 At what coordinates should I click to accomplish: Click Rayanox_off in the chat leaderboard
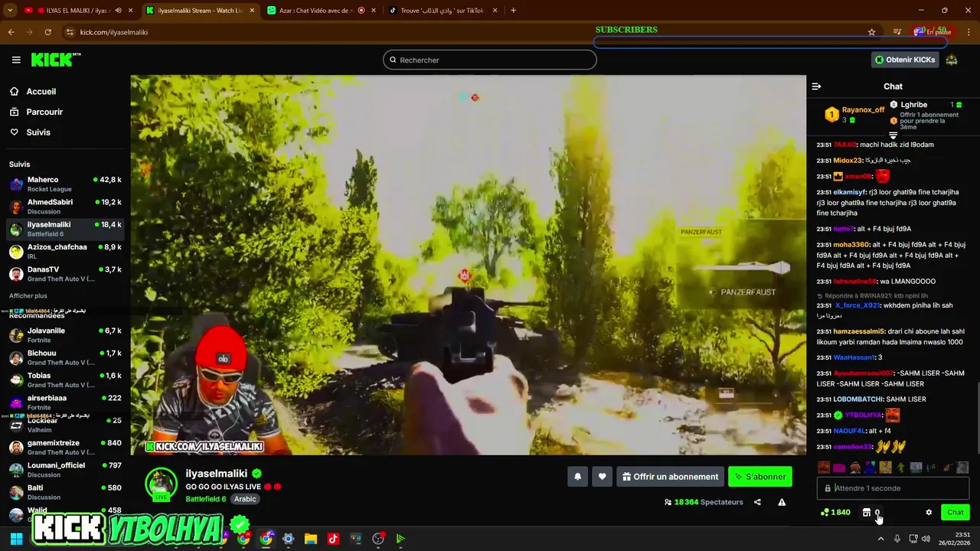[x=863, y=110]
